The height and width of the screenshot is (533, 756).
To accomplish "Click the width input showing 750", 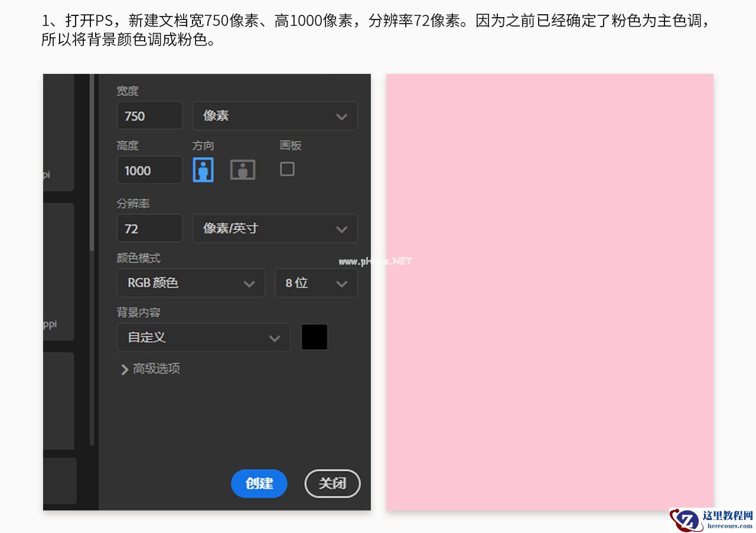I will point(149,116).
